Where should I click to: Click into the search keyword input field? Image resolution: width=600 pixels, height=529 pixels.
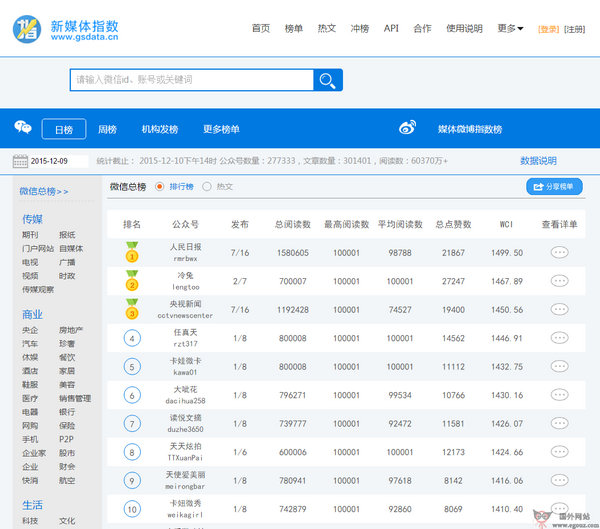(192, 80)
